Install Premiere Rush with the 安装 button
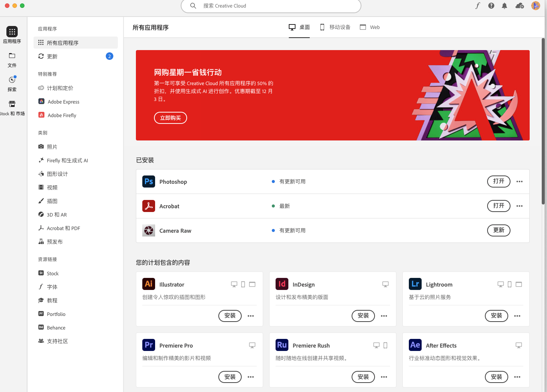The height and width of the screenshot is (392, 547). pos(363,377)
